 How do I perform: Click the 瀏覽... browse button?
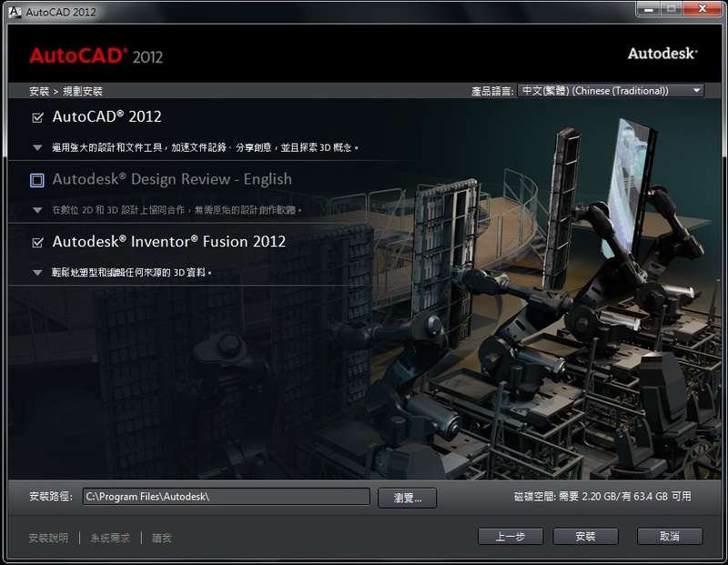point(407,499)
